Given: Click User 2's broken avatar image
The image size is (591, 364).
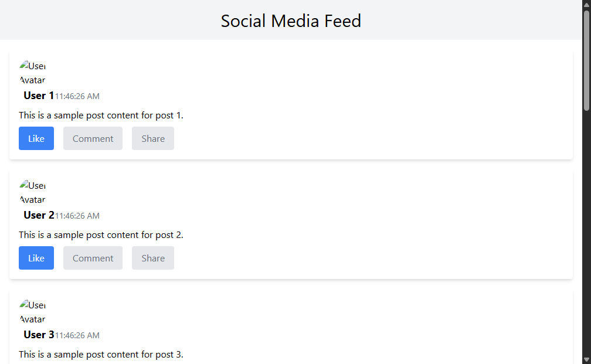Looking at the screenshot, I should tap(32, 192).
